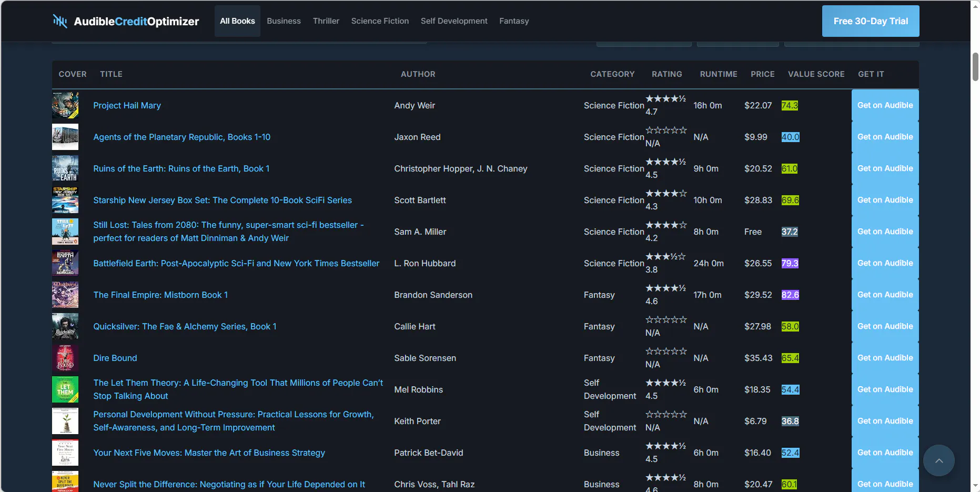Image resolution: width=980 pixels, height=492 pixels.
Task: Open Agents of the Planetary Republic title link
Action: (x=181, y=137)
